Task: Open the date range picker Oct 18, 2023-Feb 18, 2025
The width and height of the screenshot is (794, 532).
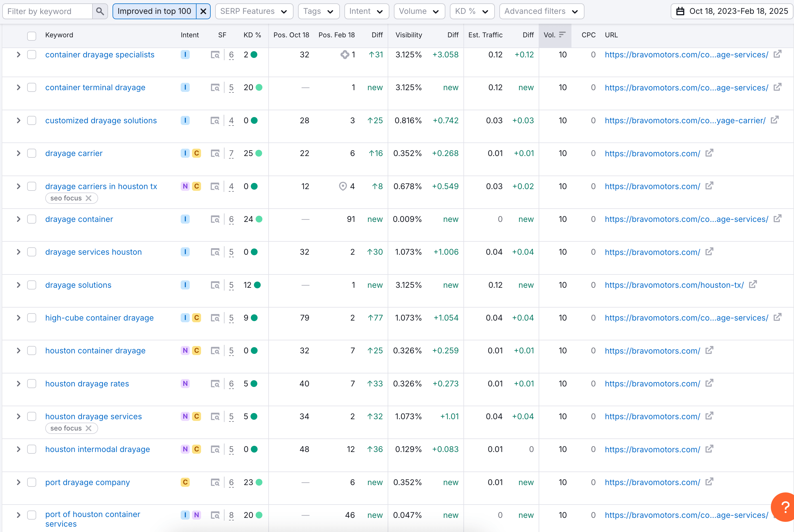Action: 732,11
